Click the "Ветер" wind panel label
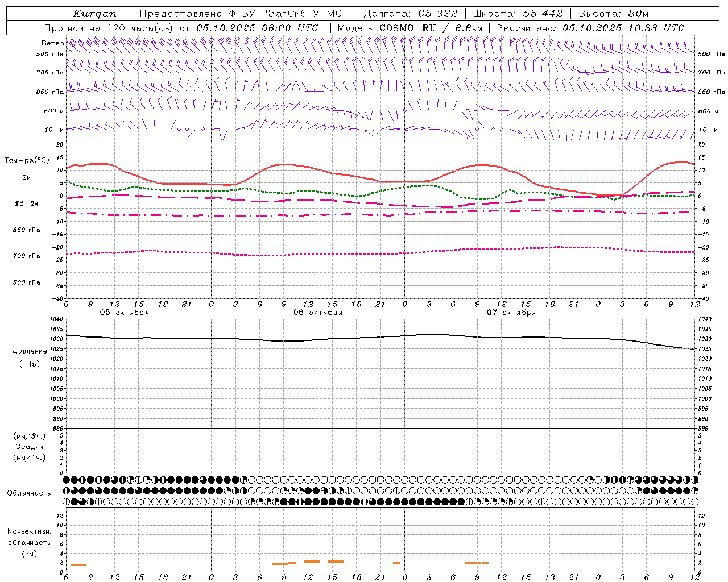This screenshot has width=728, height=582. 53,43
